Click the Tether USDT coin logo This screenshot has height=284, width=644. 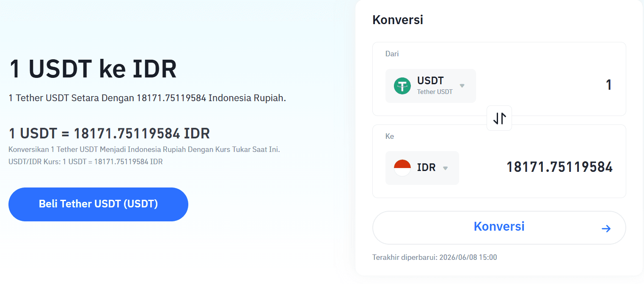point(402,86)
